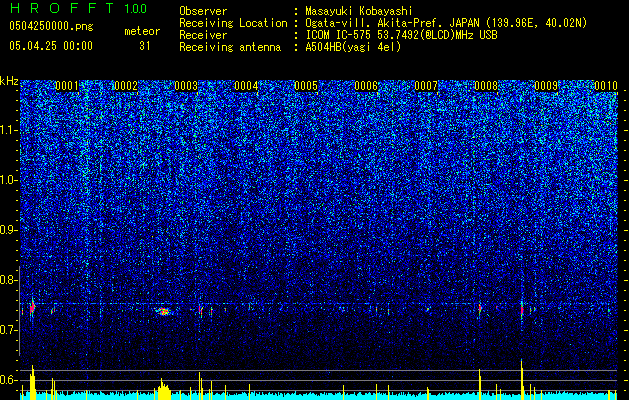Select the ICOM IC-575 receiver text
This screenshot has height=400, width=629.
(401, 35)
